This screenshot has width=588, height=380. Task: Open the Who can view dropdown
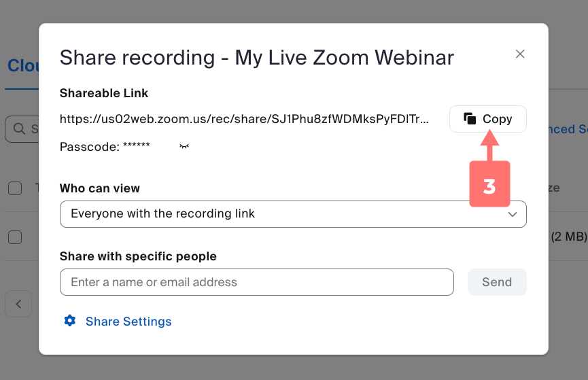(x=292, y=213)
